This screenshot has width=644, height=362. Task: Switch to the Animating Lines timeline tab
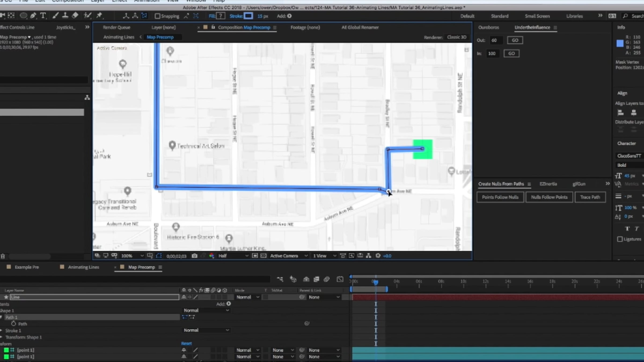click(83, 267)
